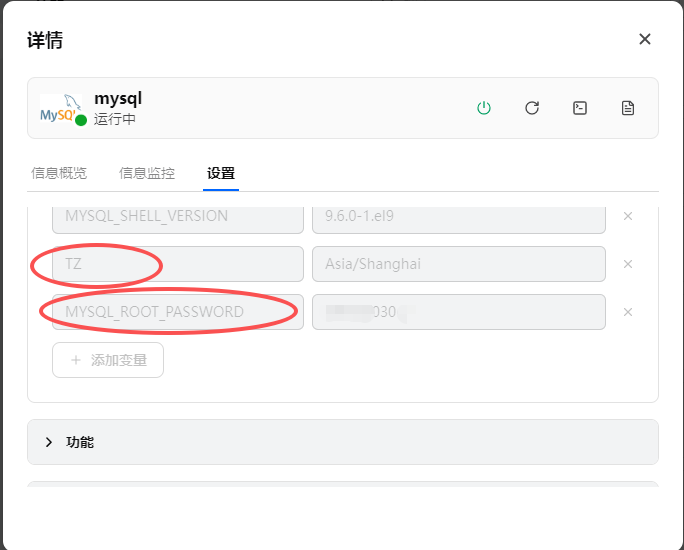Click the MYSQL_ROOT_PASSWORD name field
Viewport: 684px width, 550px height.
(177, 312)
